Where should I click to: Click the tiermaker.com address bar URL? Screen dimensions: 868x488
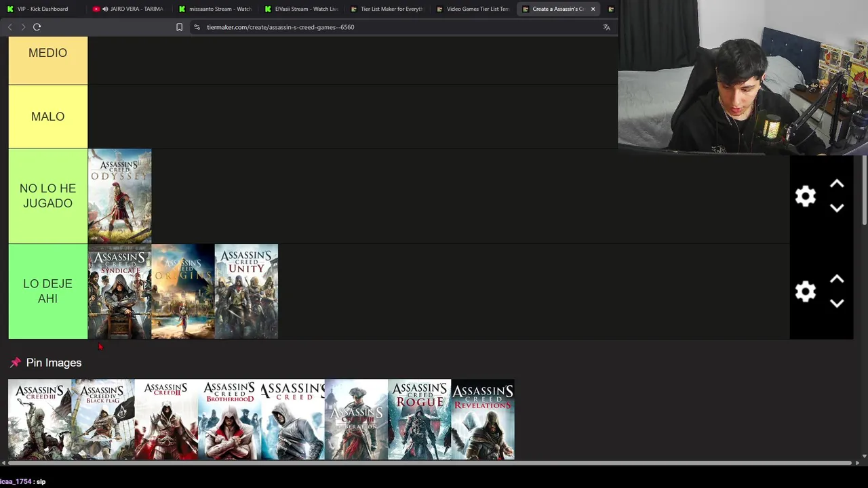(x=280, y=27)
